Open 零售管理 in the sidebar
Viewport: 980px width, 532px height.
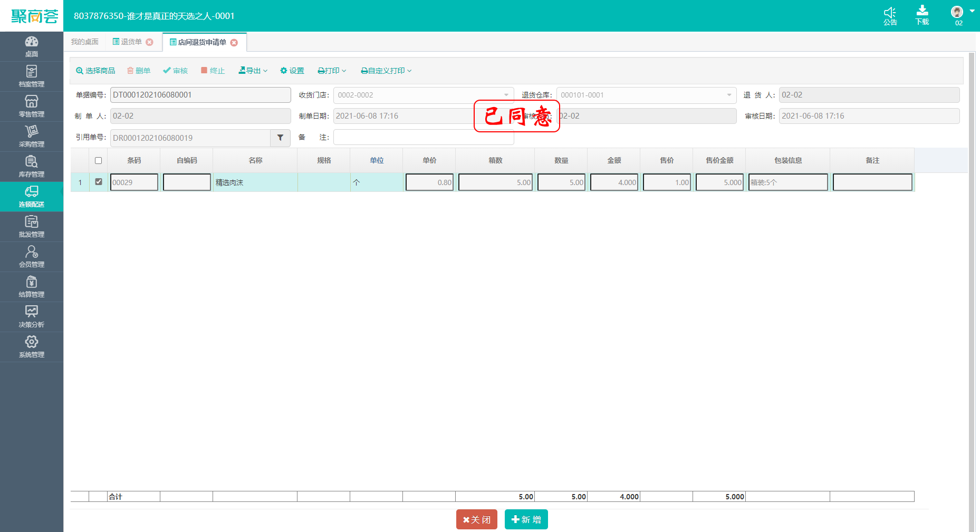coord(32,107)
